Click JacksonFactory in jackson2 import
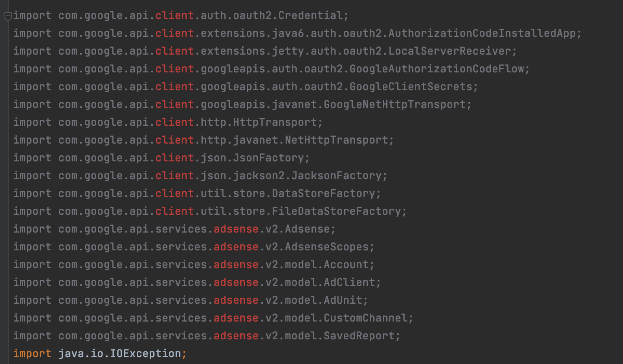This screenshot has height=364, width=623. [337, 176]
